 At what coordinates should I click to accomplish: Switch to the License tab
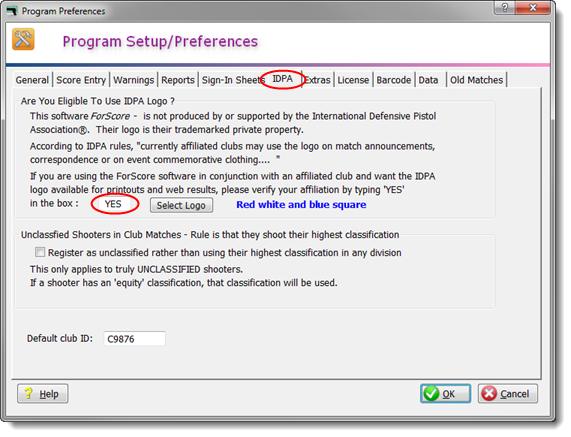click(353, 80)
